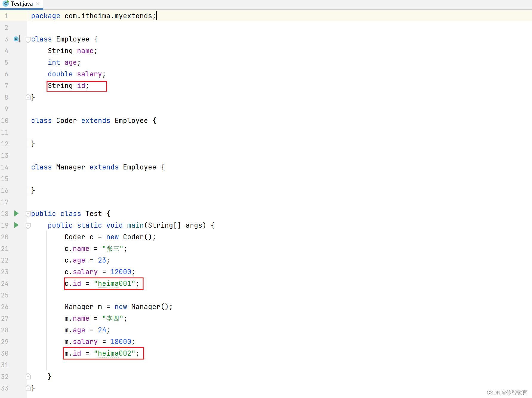Collapse the Employee class fold marker
Image resolution: width=532 pixels, height=398 pixels.
point(28,39)
